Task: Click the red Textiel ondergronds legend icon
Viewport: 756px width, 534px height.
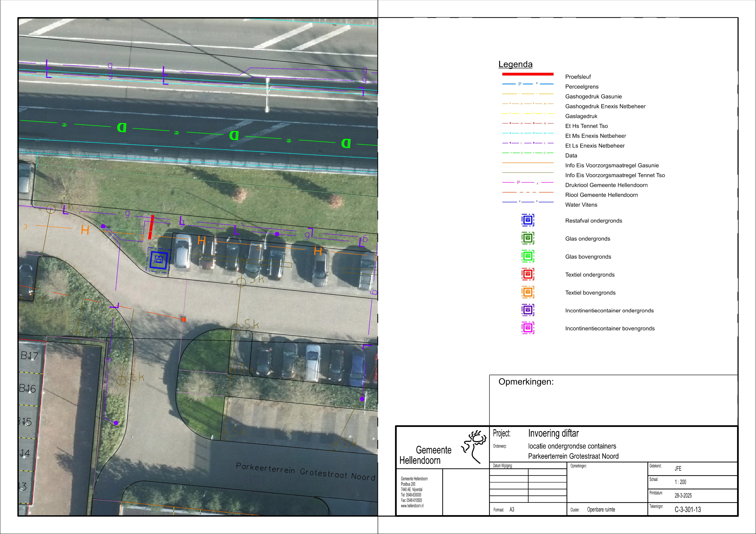Action: (527, 274)
